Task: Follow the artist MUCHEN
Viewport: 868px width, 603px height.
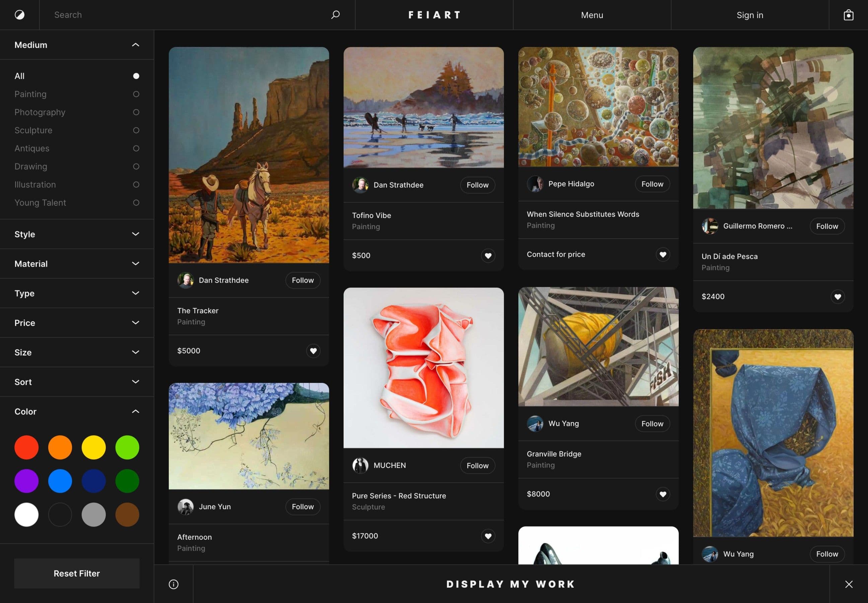Action: pyautogui.click(x=477, y=465)
